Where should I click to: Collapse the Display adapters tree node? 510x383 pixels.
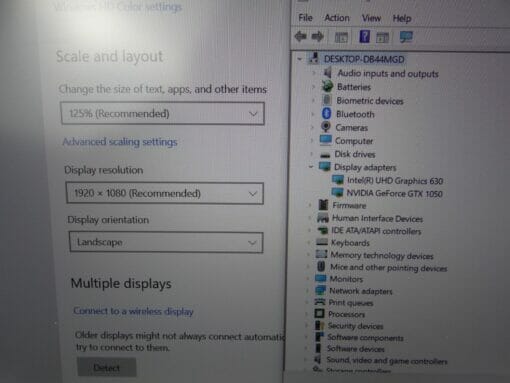coord(311,166)
